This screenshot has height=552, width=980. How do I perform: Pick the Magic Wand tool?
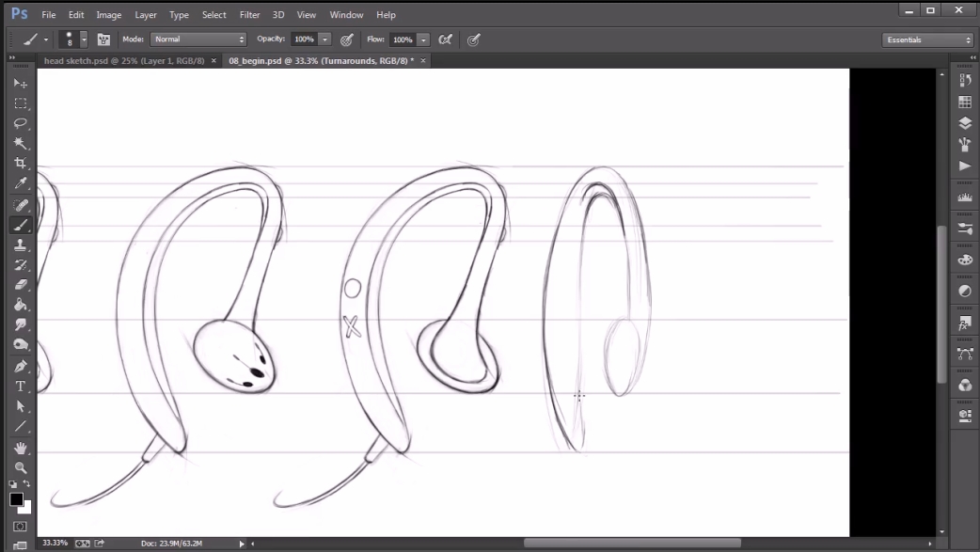20,143
